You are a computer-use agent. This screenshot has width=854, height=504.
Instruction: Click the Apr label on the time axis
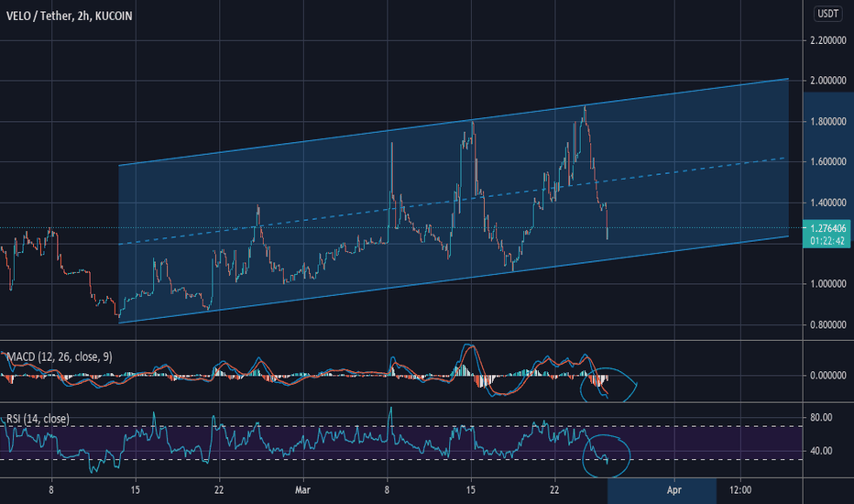pos(674,490)
